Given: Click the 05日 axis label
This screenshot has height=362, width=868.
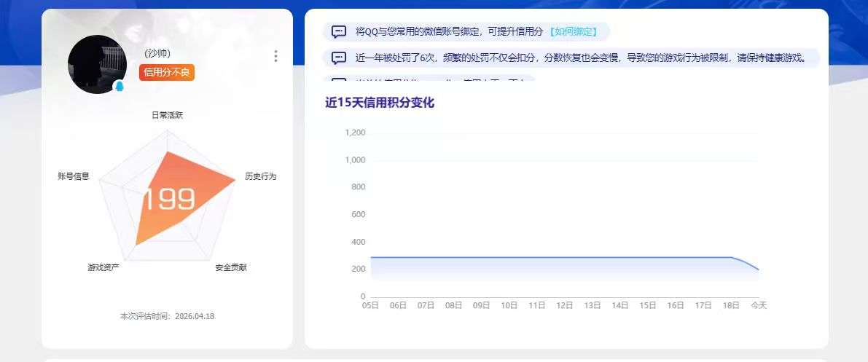Looking at the screenshot, I should coord(370,305).
